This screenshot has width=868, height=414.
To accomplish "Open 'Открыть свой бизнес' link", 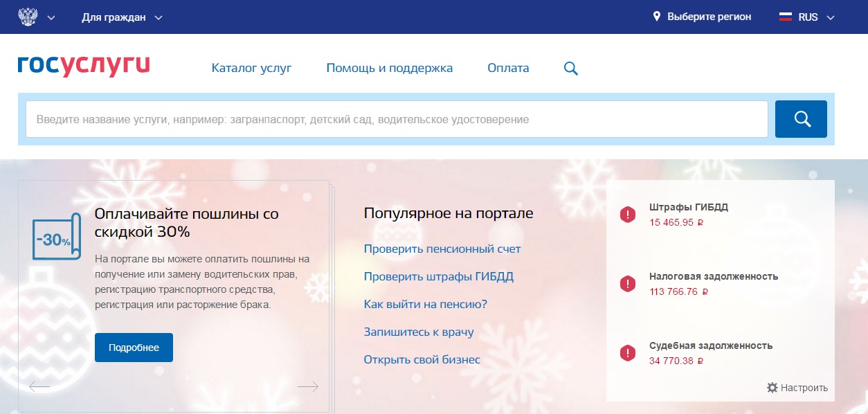I will tap(422, 359).
